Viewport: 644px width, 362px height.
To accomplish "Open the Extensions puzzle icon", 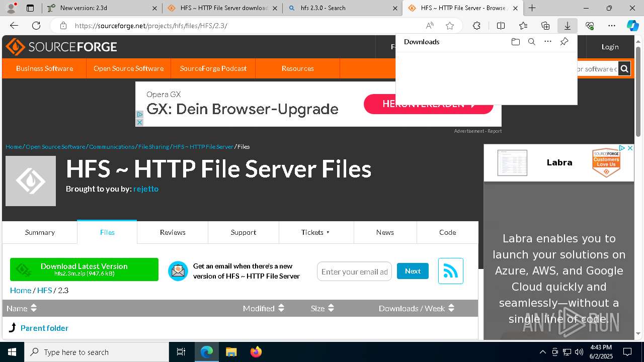I will [476, 26].
